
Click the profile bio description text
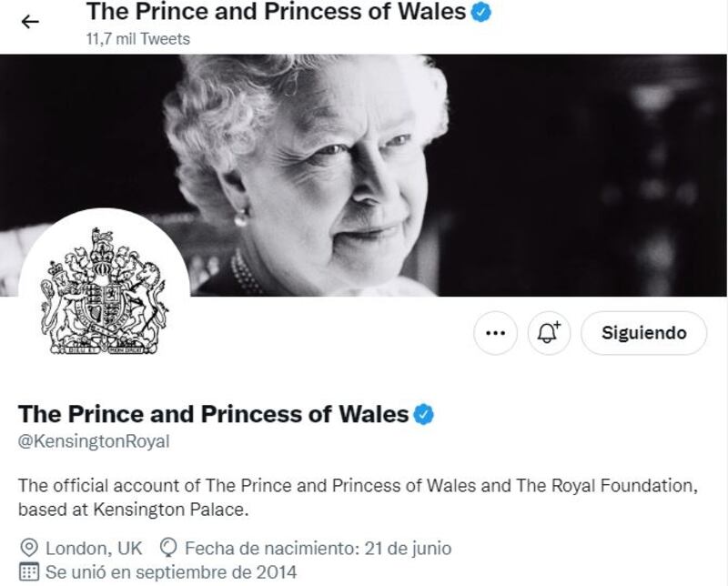pyautogui.click(x=358, y=498)
